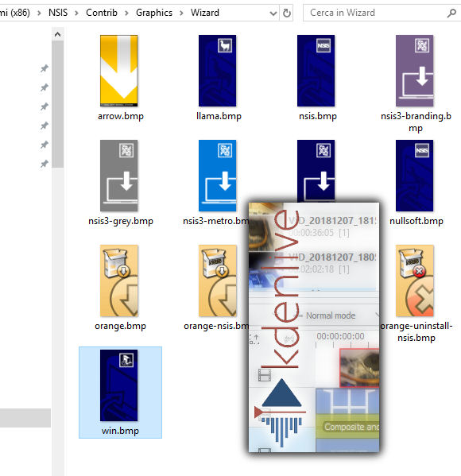This screenshot has height=476, width=461.
Task: Select the llama.bmp file icon
Action: coord(218,71)
